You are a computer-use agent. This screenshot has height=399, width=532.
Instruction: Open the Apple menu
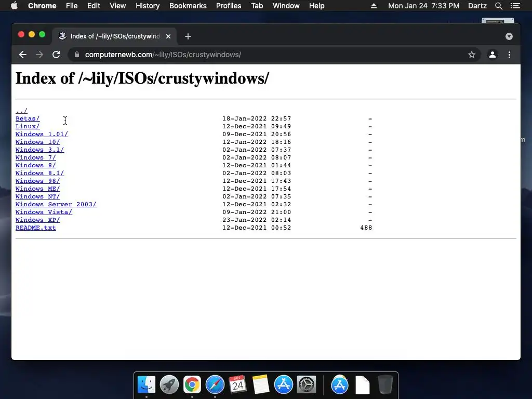pos(14,6)
